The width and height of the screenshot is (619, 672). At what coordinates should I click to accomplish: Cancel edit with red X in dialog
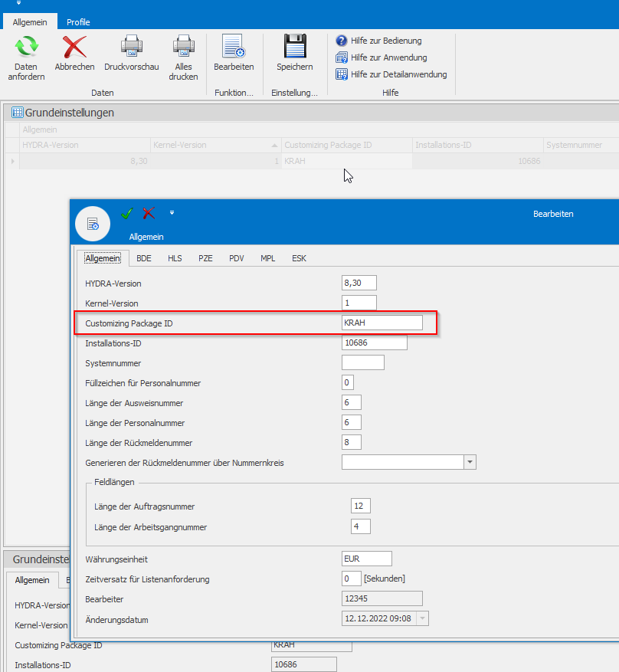[149, 214]
